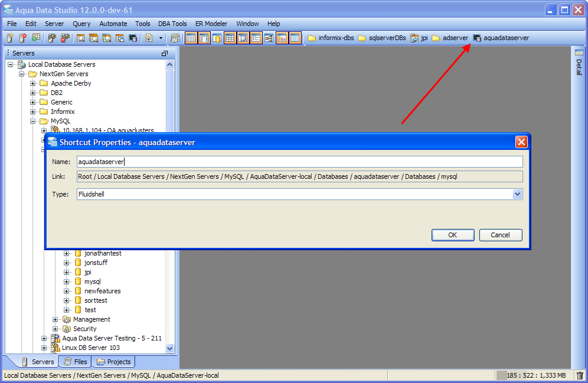Click the Name field containing aquadataserver
This screenshot has height=383, width=588.
[x=300, y=162]
